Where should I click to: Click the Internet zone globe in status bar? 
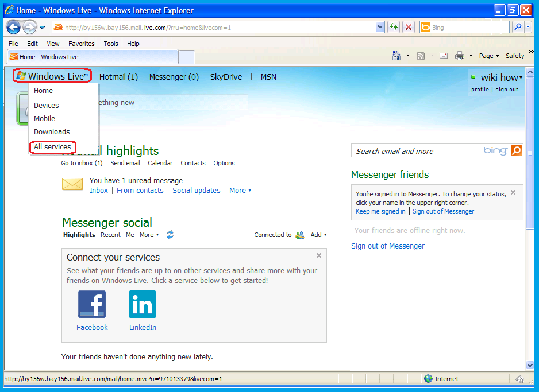[428, 379]
